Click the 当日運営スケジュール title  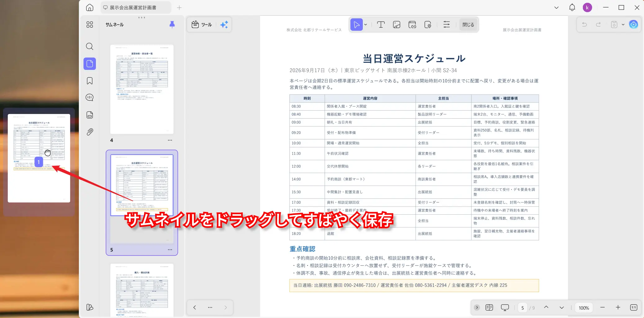point(414,58)
